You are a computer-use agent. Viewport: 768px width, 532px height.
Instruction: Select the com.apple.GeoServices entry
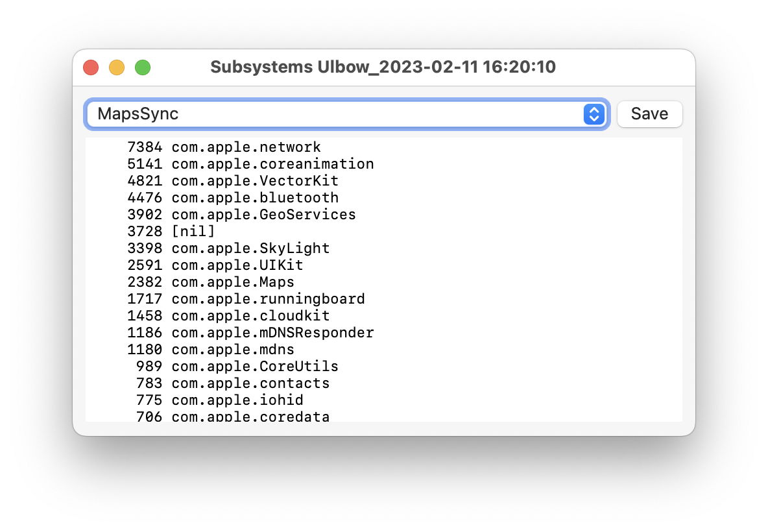point(263,215)
